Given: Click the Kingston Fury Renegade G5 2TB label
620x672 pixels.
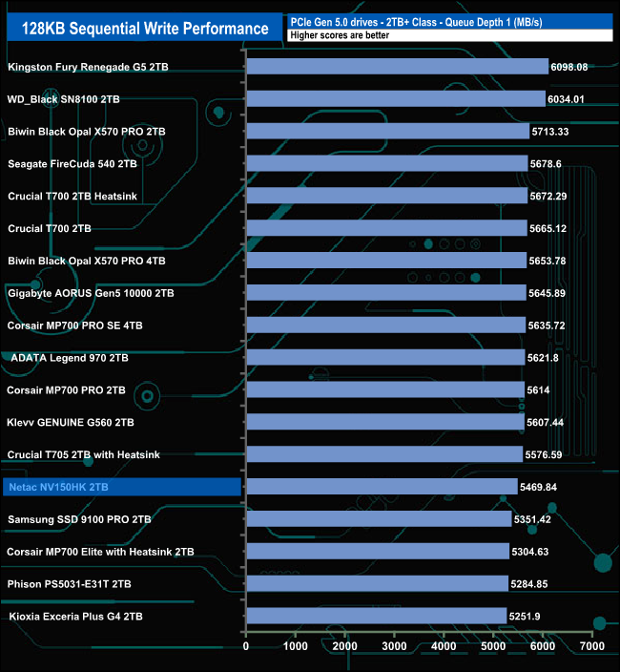Looking at the screenshot, I should [x=88, y=67].
